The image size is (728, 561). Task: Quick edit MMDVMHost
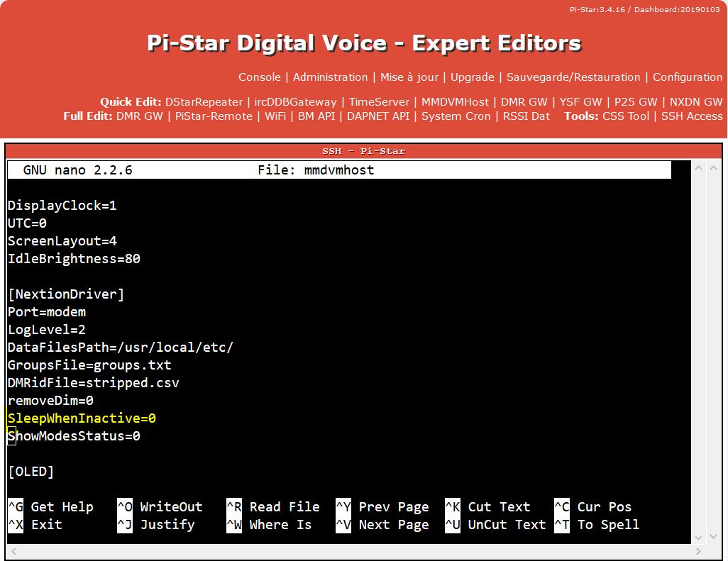(x=455, y=102)
